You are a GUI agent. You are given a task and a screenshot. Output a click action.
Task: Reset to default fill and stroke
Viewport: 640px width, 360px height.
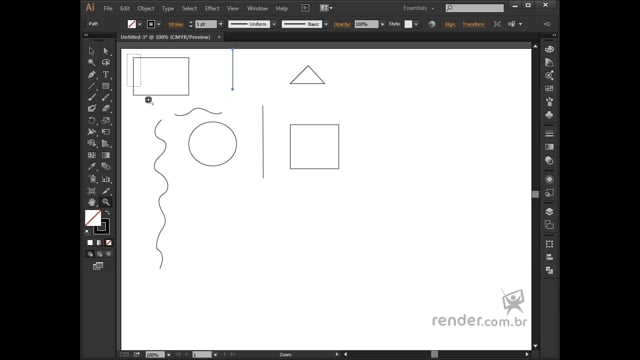click(87, 232)
